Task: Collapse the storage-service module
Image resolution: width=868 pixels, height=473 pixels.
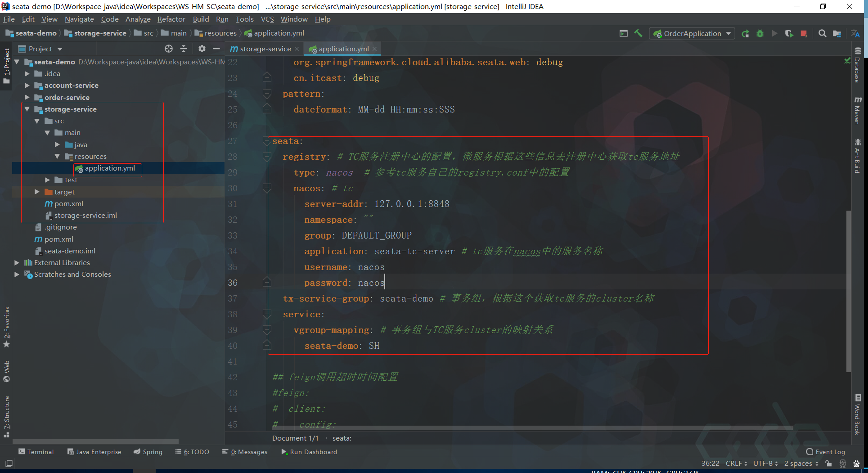Action: pyautogui.click(x=27, y=109)
